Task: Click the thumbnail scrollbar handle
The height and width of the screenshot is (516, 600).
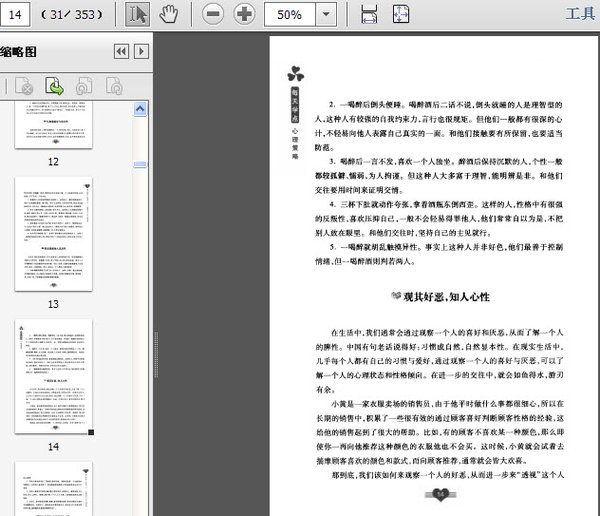Action: [x=140, y=165]
